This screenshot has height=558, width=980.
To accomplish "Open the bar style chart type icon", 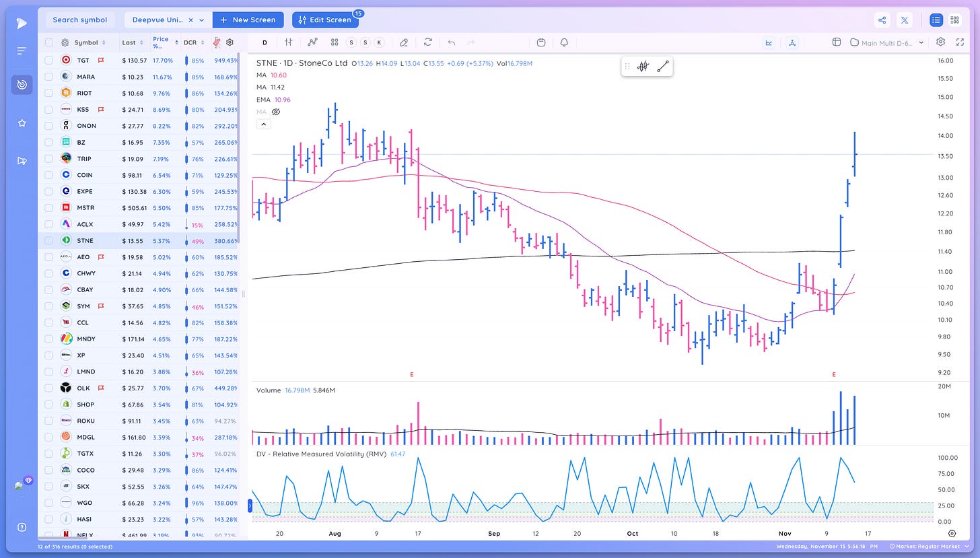I will pyautogui.click(x=289, y=42).
